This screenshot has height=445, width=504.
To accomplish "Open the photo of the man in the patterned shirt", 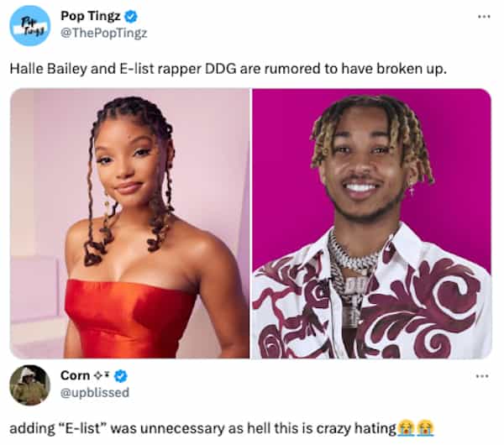I will [372, 223].
